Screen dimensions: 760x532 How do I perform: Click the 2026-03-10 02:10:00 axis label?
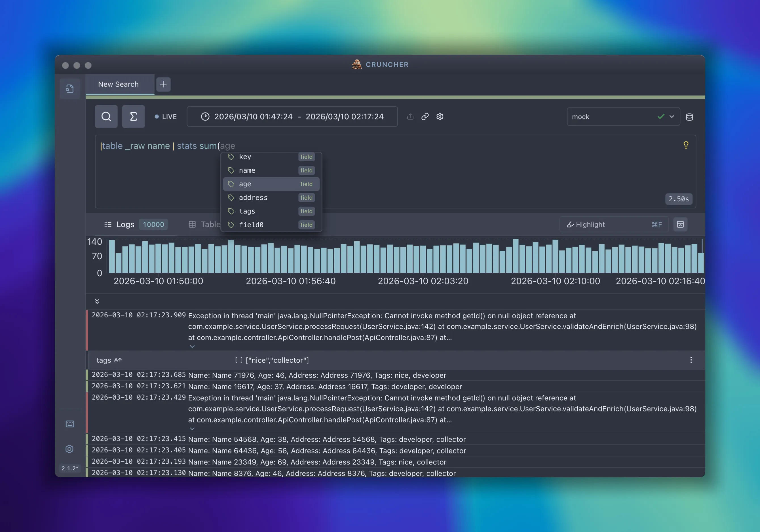[x=556, y=281]
